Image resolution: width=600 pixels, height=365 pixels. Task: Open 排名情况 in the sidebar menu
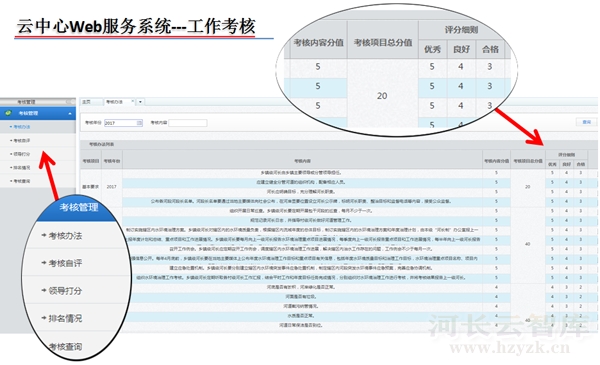22,168
